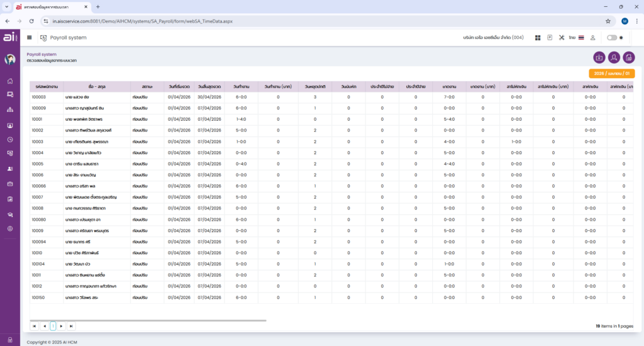Open the four-square apps grid icon
The image size is (644, 346).
538,38
